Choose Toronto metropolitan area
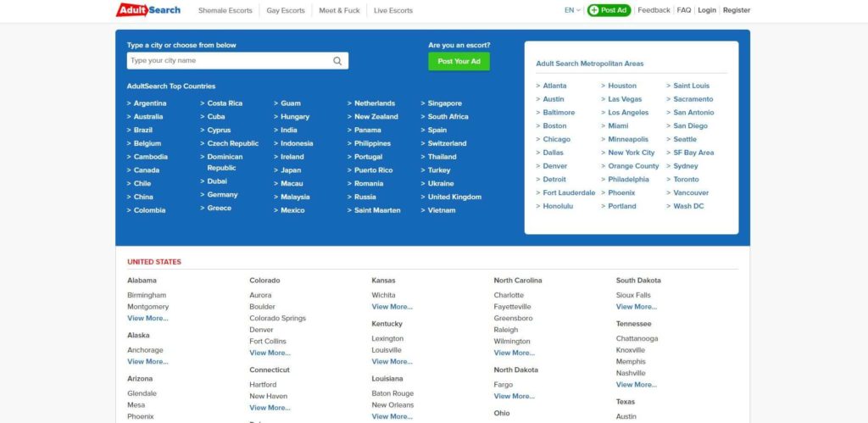The image size is (868, 423). 686,180
